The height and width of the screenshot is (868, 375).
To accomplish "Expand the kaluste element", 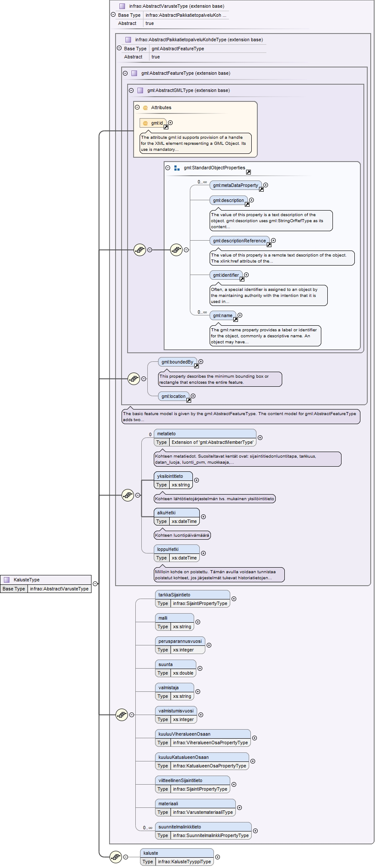I will pyautogui.click(x=218, y=857).
